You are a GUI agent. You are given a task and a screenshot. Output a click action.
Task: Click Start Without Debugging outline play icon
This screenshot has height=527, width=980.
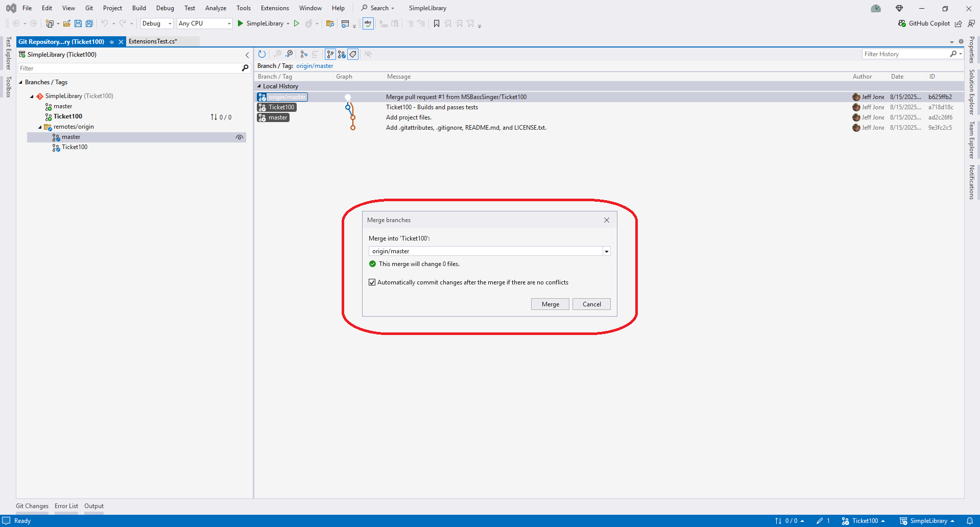pyautogui.click(x=296, y=23)
